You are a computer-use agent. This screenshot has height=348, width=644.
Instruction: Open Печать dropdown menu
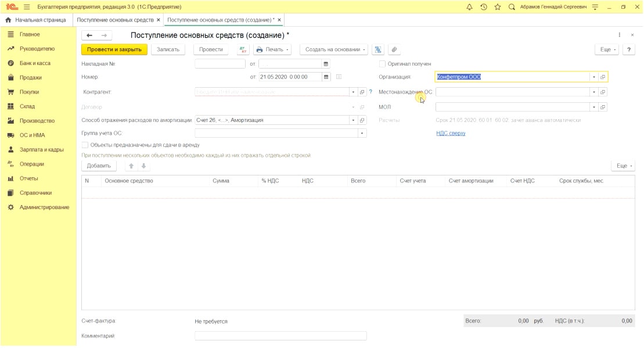coord(272,50)
